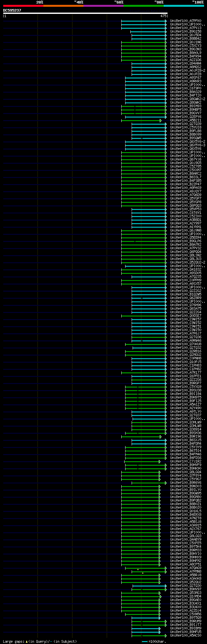Screen dimensions: 207x644
Task: Click hit label UniRef100_C9WI57
Action: click(186, 319)
